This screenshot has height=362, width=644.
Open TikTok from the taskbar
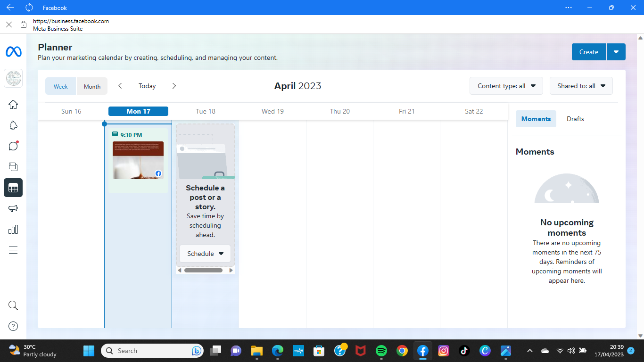(x=464, y=351)
